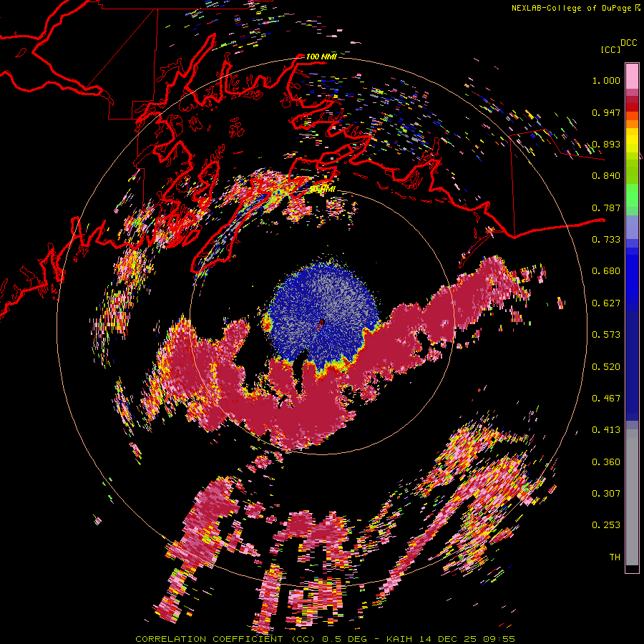This screenshot has height=644, width=644.
Task: Select the 0.253 scale value
Action: 606,525
